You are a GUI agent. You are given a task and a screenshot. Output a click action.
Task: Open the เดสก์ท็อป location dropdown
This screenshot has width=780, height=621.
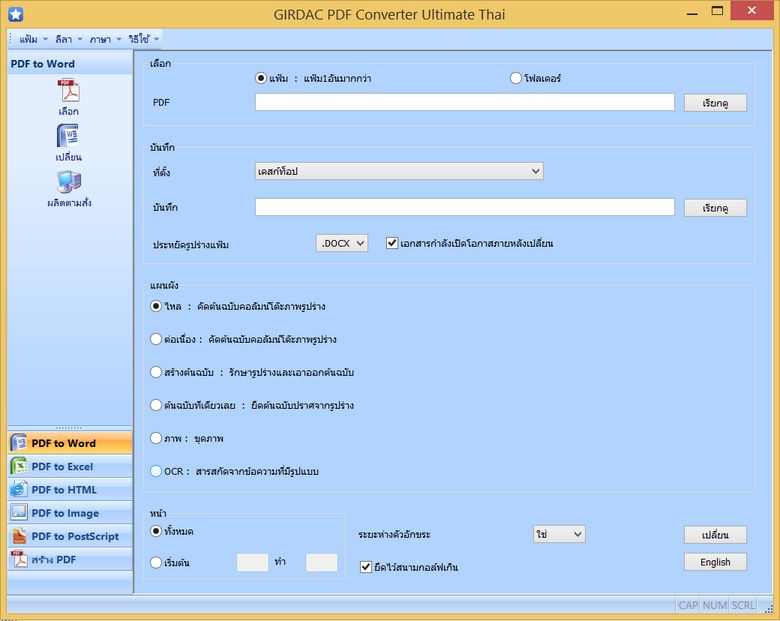point(399,171)
